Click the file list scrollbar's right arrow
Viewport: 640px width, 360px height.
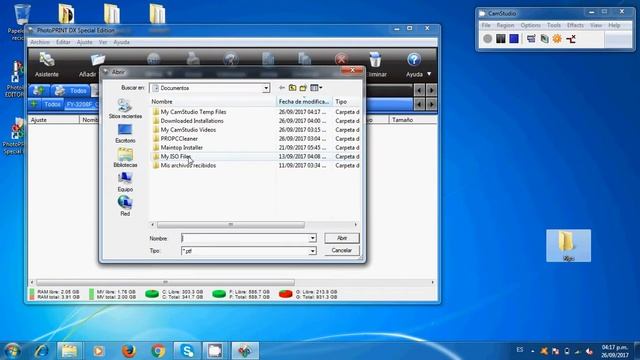[356, 225]
